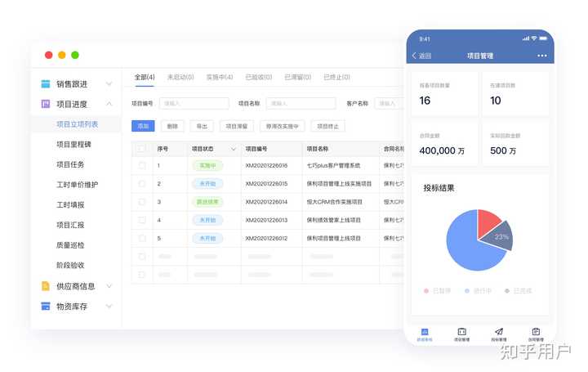Tap the 400,000 万 contract amount card

click(x=444, y=143)
